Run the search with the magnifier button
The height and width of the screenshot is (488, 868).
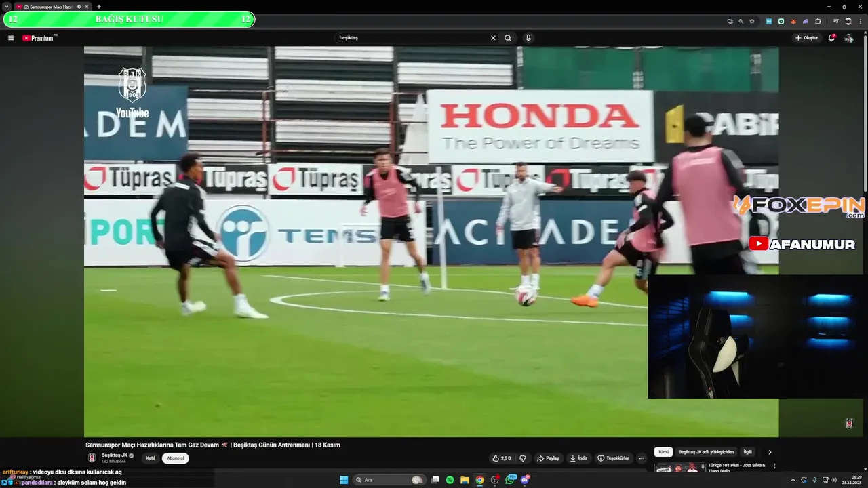[508, 38]
